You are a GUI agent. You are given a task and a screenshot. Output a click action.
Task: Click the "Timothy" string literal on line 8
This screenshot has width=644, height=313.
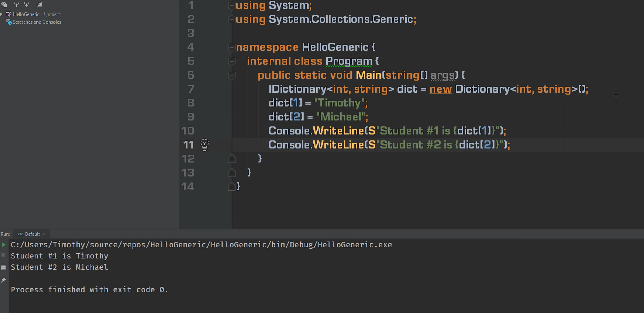[339, 103]
